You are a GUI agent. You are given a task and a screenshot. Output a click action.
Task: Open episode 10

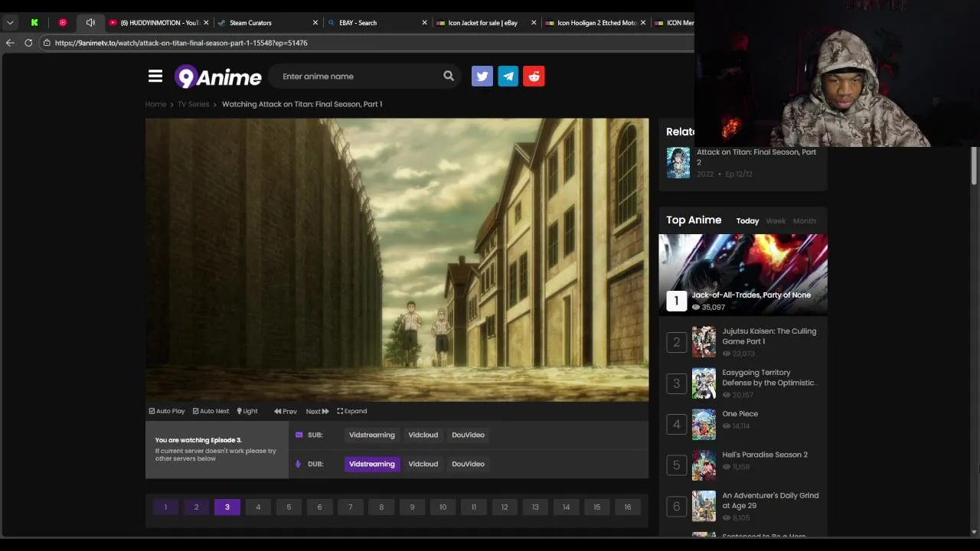click(x=443, y=507)
